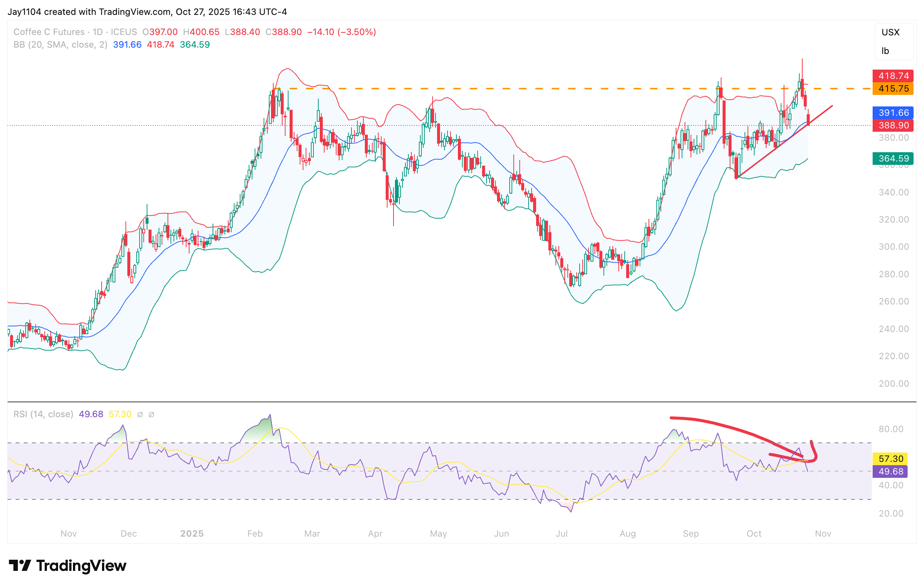This screenshot has width=924, height=588.
Task: Click the orange 415.75 resistance level tag
Action: coord(893,89)
